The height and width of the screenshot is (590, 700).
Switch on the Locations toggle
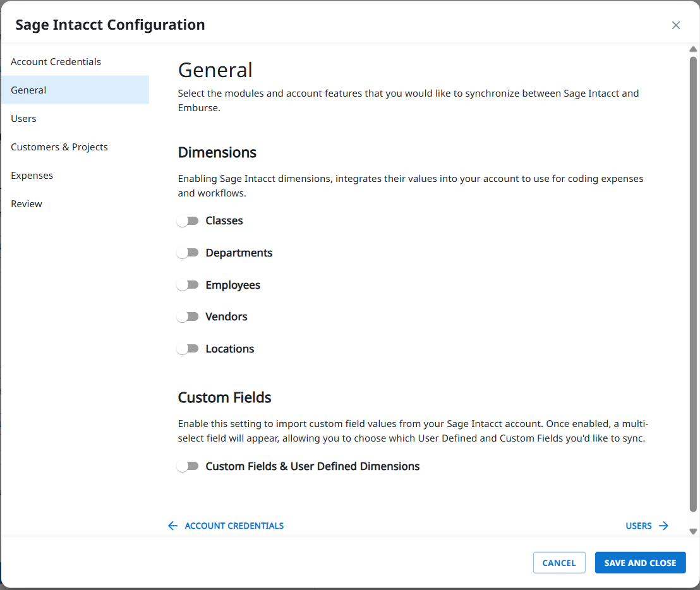pos(188,349)
